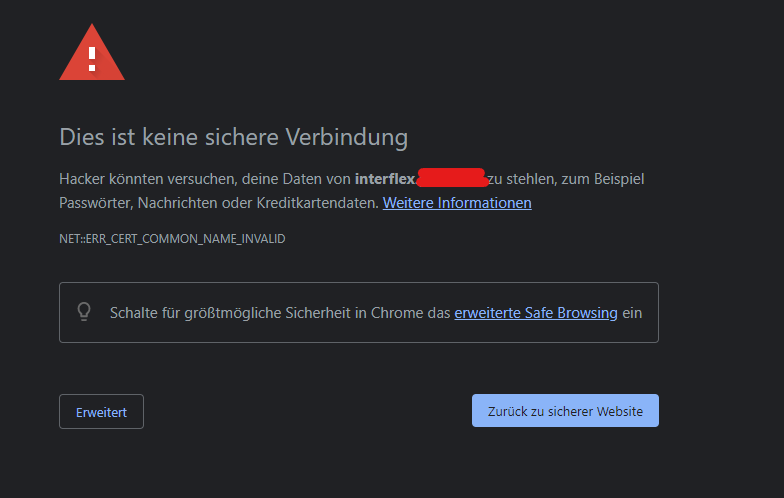Viewport: 784px width, 498px height.
Task: Click the red warning triangle icon
Action: click(x=92, y=53)
